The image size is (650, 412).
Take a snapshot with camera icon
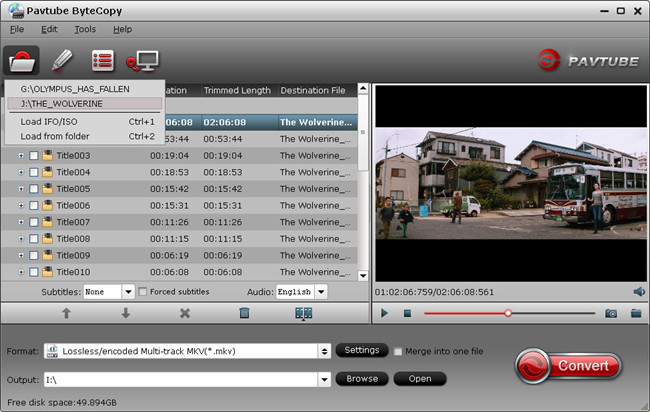[x=610, y=313]
